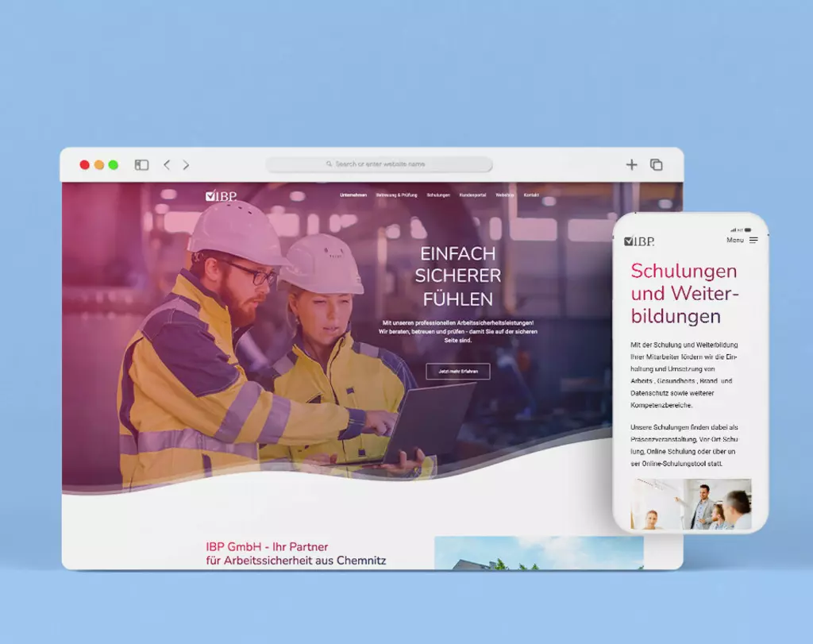Open the Kundenportal nav link
The image size is (813, 644).
472,195
